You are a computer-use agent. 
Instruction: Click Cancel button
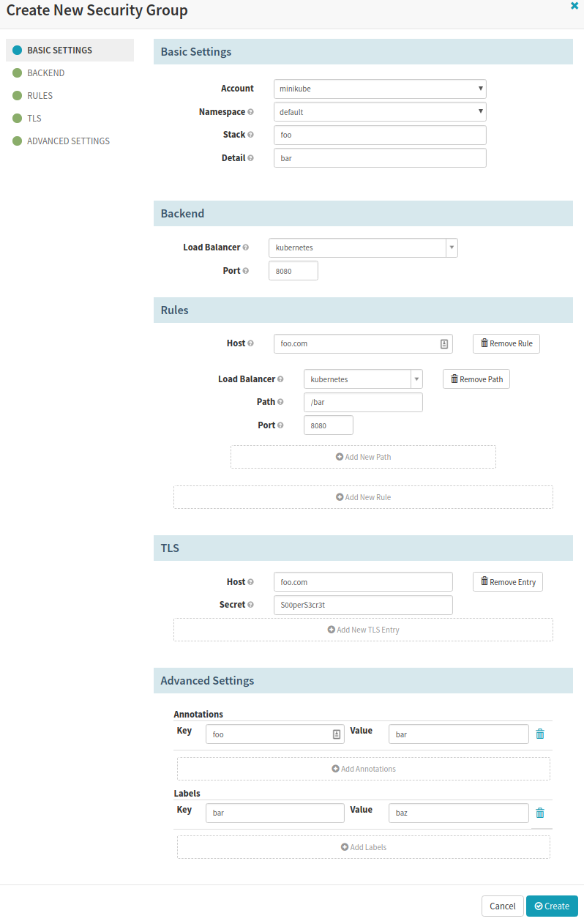point(503,906)
